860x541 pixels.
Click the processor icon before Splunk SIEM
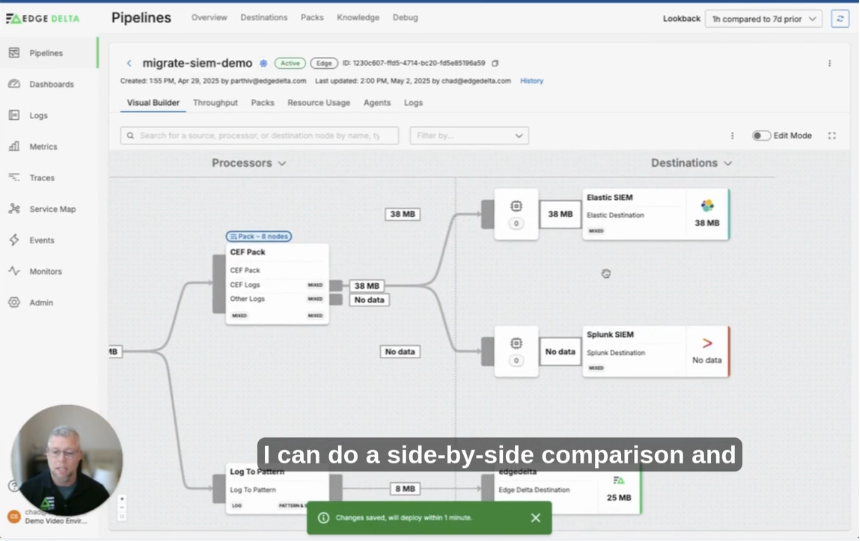(516, 343)
